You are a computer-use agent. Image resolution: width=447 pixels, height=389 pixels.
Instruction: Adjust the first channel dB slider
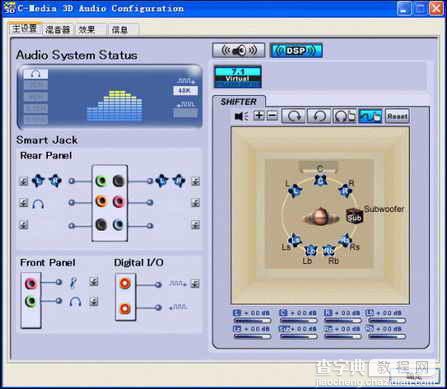tap(252, 321)
